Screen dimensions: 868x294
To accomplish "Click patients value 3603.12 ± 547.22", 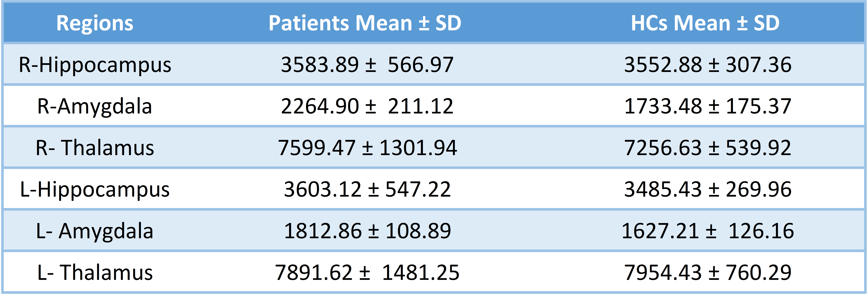I will pyautogui.click(x=367, y=189).
